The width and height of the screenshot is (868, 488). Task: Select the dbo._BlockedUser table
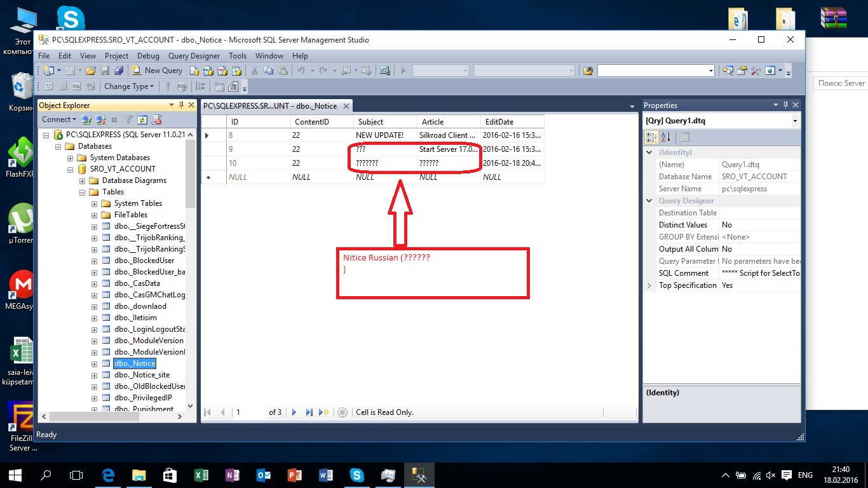coord(144,261)
